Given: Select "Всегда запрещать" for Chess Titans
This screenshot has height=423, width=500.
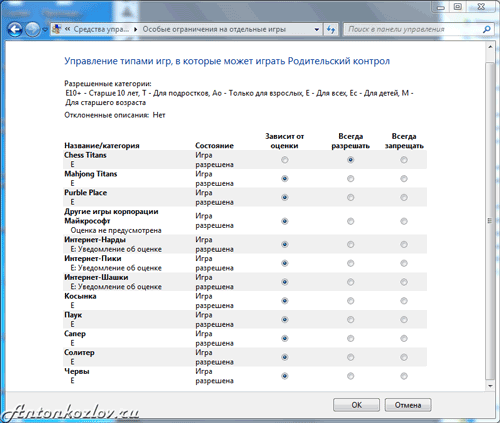Looking at the screenshot, I should [404, 160].
